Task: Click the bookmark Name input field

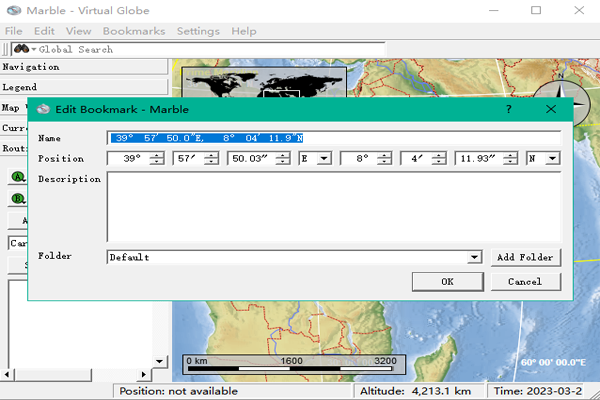Action: [x=334, y=138]
